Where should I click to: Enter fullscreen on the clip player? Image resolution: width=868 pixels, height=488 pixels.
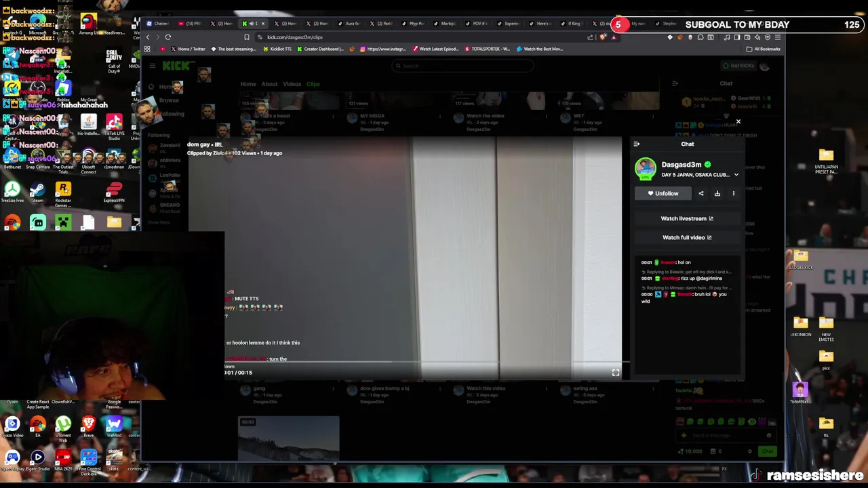tap(615, 372)
